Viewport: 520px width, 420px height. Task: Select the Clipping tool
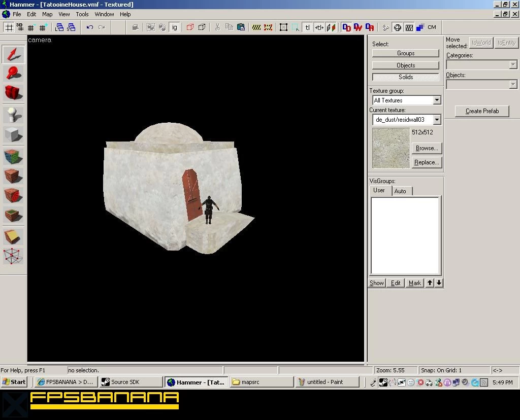click(x=13, y=237)
